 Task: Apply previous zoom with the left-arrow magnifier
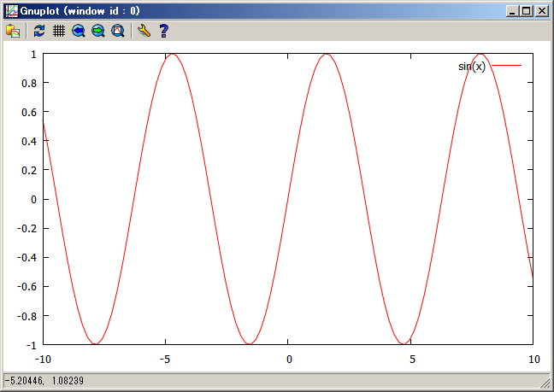click(79, 31)
